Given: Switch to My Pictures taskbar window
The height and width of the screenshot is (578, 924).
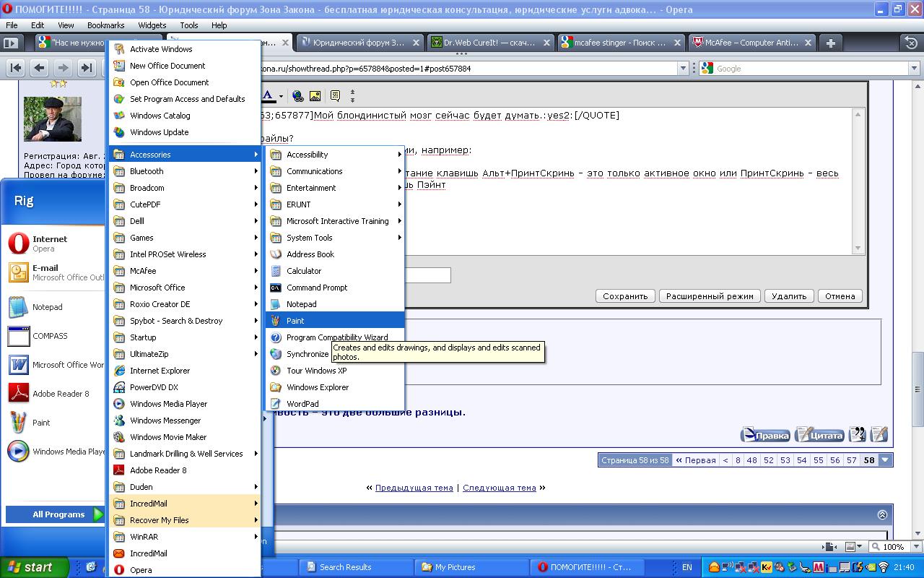Looking at the screenshot, I should tap(472, 567).
